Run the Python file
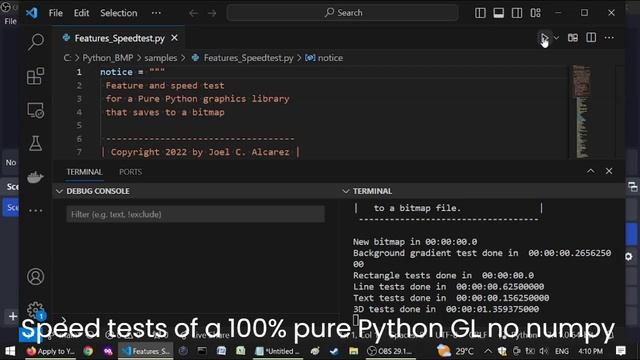Screen dimensions: 640x360 pyautogui.click(x=544, y=38)
